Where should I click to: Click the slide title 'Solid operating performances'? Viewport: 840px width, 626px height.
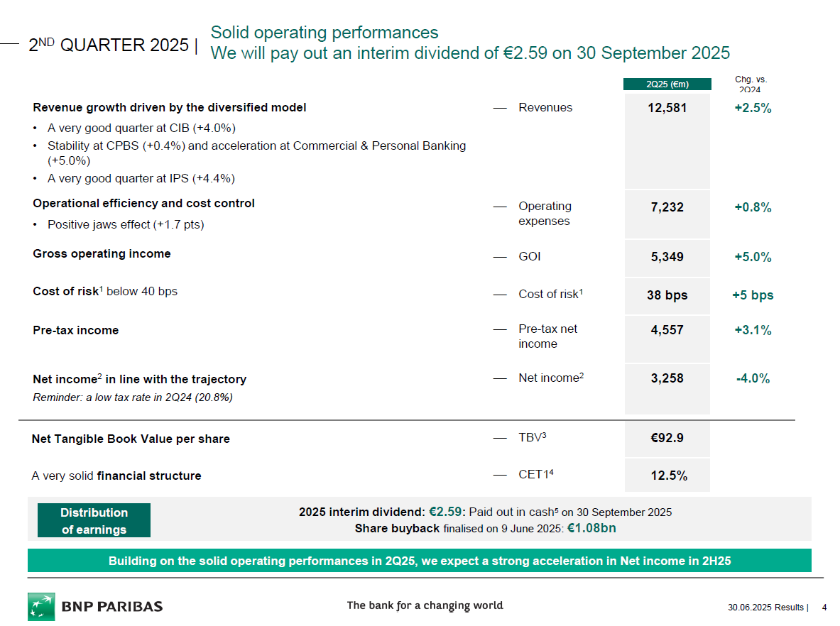coord(324,33)
